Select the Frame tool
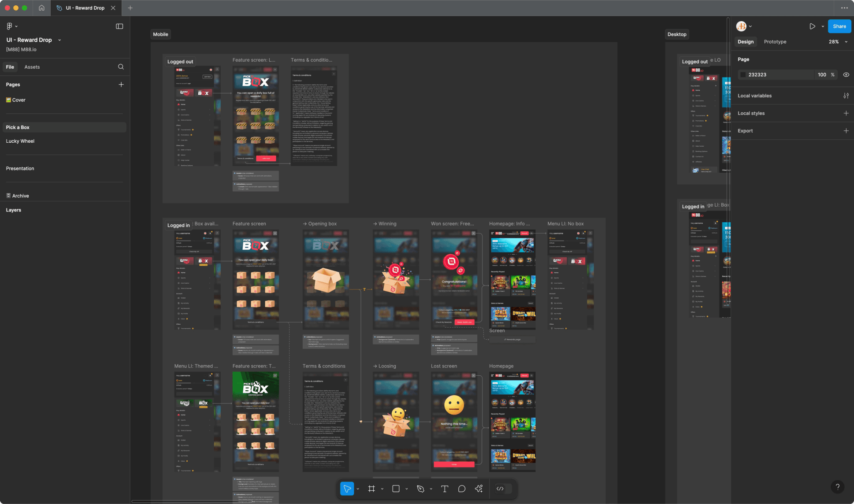854x504 pixels. pyautogui.click(x=371, y=489)
